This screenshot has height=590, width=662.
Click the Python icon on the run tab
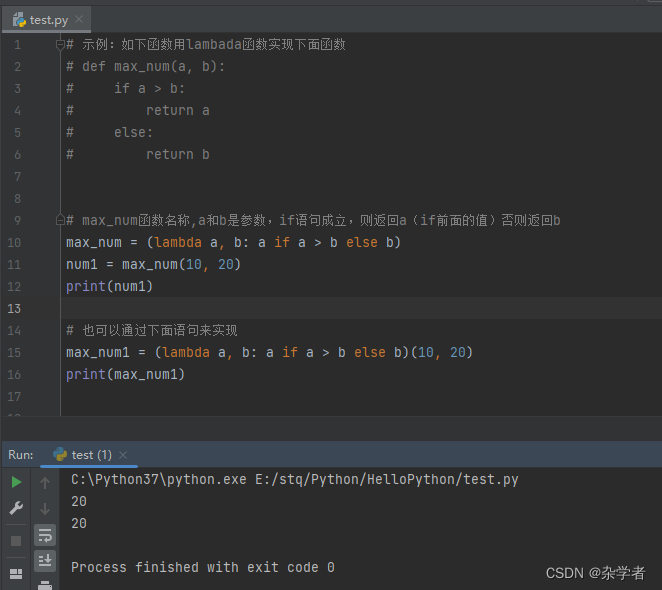pos(60,454)
